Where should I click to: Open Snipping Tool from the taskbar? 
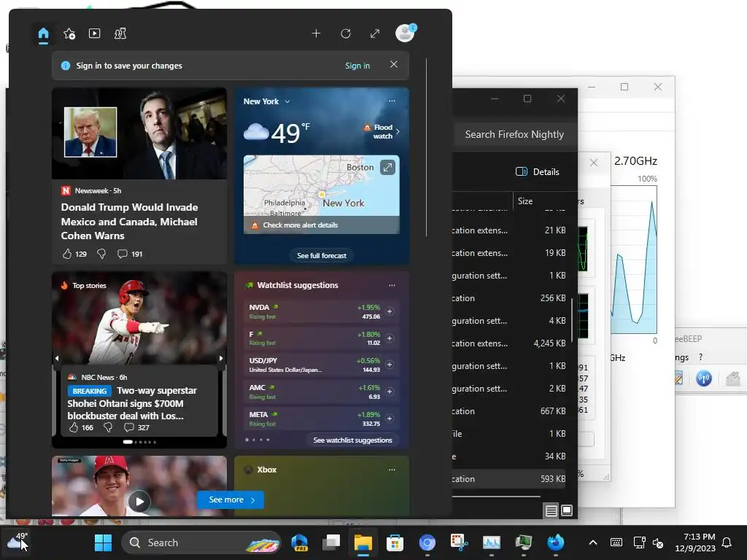click(x=460, y=542)
